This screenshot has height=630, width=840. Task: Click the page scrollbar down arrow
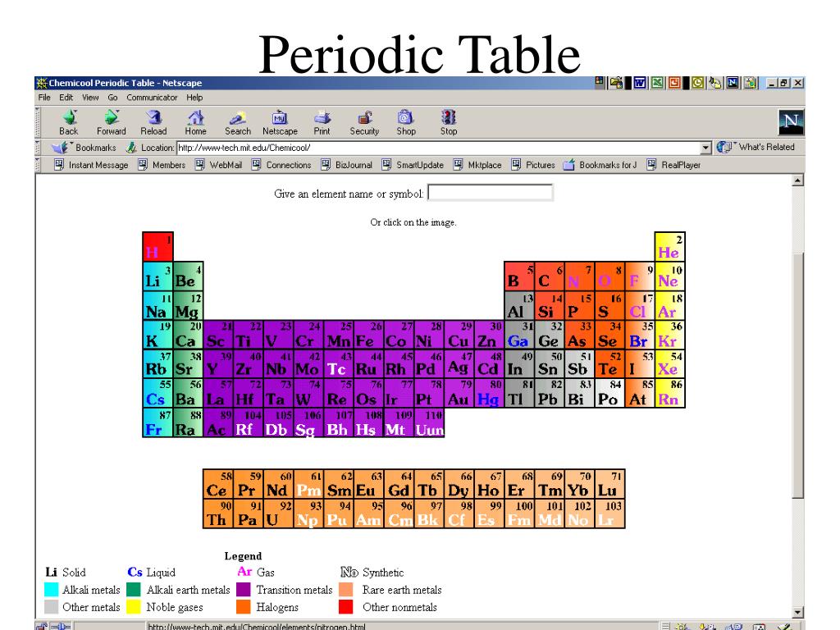[797, 612]
